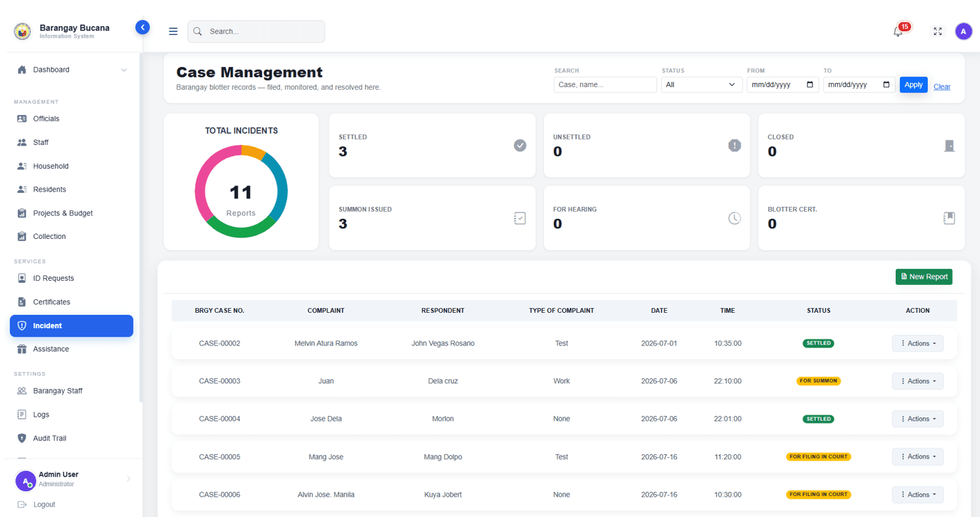
Task: Click the For Hearing clock icon
Action: [735, 218]
